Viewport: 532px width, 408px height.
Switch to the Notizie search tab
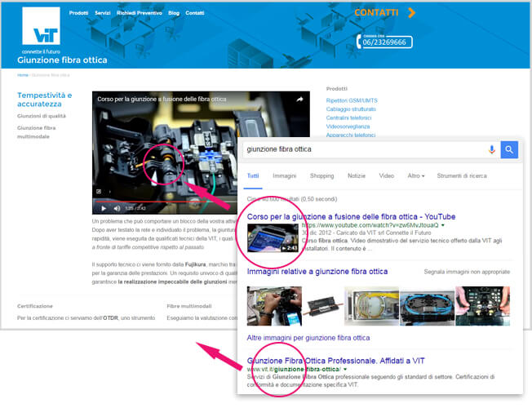(x=357, y=175)
